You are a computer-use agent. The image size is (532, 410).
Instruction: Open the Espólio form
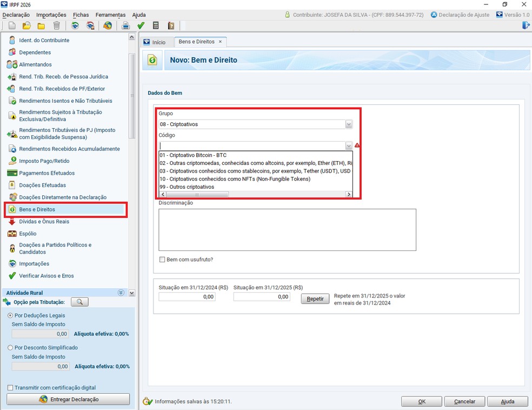click(x=28, y=234)
